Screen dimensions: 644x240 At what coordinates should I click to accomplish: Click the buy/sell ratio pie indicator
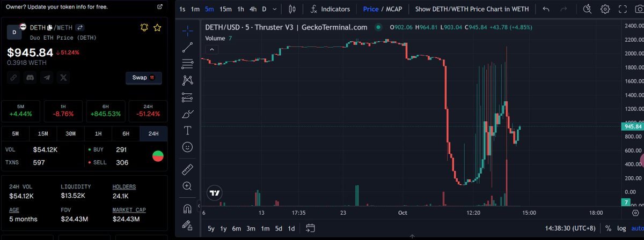(x=158, y=156)
